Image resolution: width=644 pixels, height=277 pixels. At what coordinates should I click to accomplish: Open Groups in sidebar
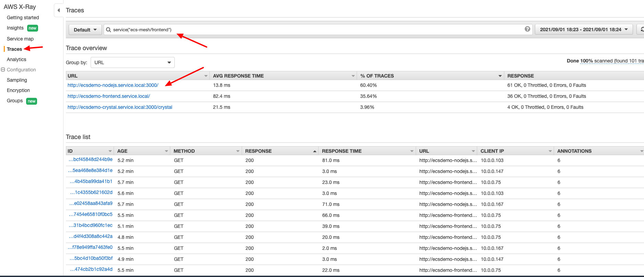tap(15, 101)
